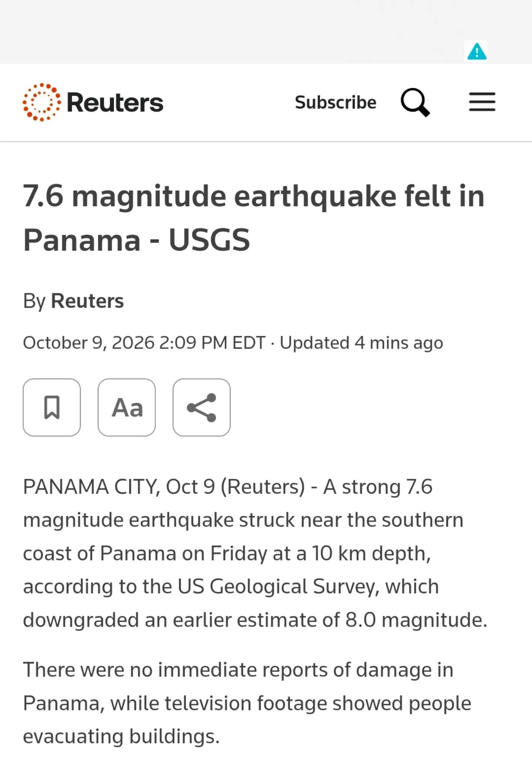Click the October 9, 2026 publish timestamp
The width and height of the screenshot is (532, 774).
click(144, 343)
